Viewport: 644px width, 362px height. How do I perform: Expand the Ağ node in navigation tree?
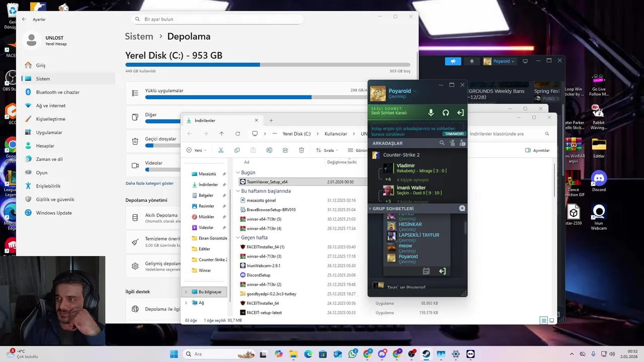[186, 303]
